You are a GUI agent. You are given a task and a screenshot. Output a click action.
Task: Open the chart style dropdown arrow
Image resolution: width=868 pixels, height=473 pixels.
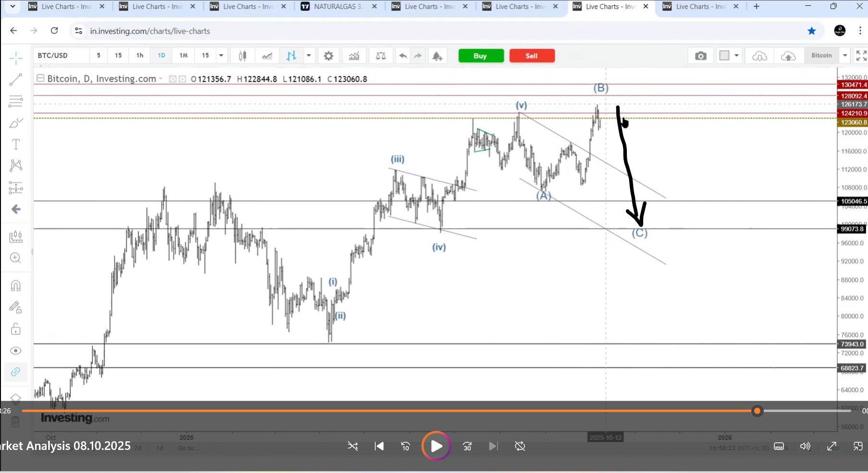309,56
